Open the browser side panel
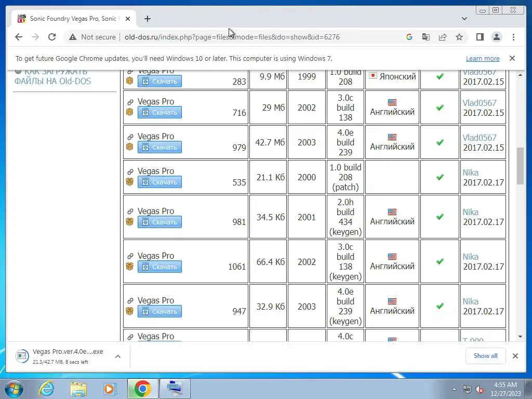This screenshot has height=399, width=532. pos(480,37)
